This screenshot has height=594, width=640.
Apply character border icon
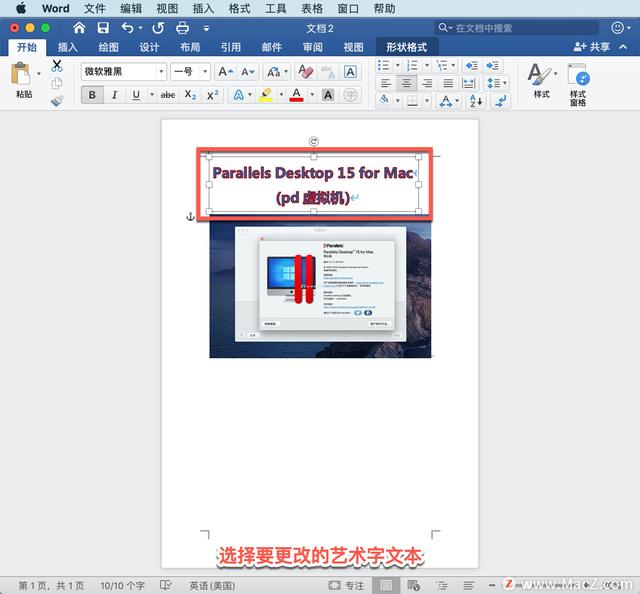point(350,72)
